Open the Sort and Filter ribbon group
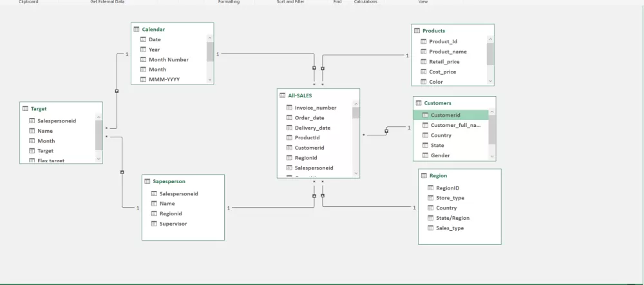The image size is (644, 285). coord(290,2)
